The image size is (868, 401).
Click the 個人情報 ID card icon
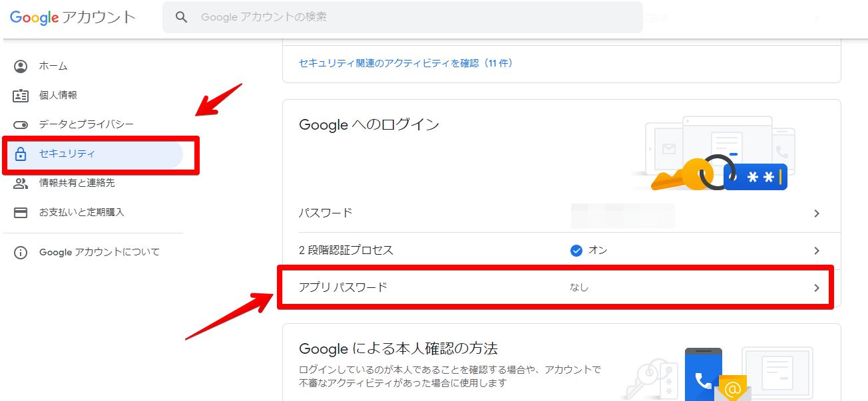pos(21,95)
